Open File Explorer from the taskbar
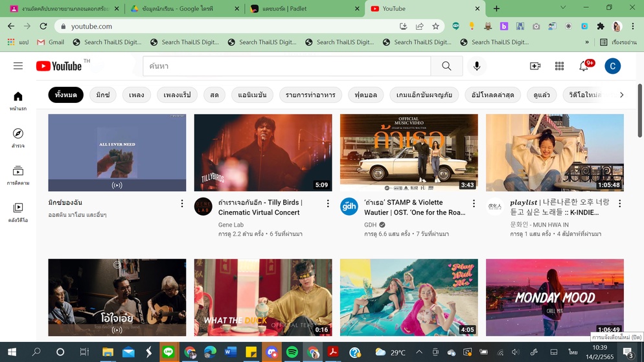 [x=108, y=352]
